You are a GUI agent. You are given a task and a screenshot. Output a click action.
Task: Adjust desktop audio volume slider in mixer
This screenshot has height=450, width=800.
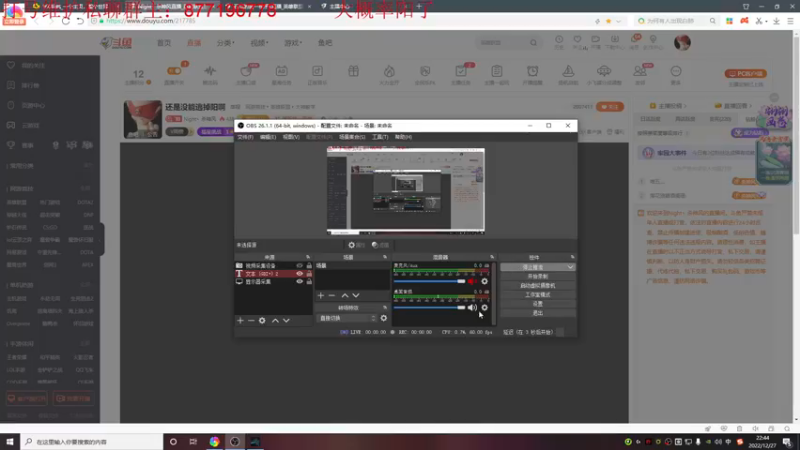430,308
